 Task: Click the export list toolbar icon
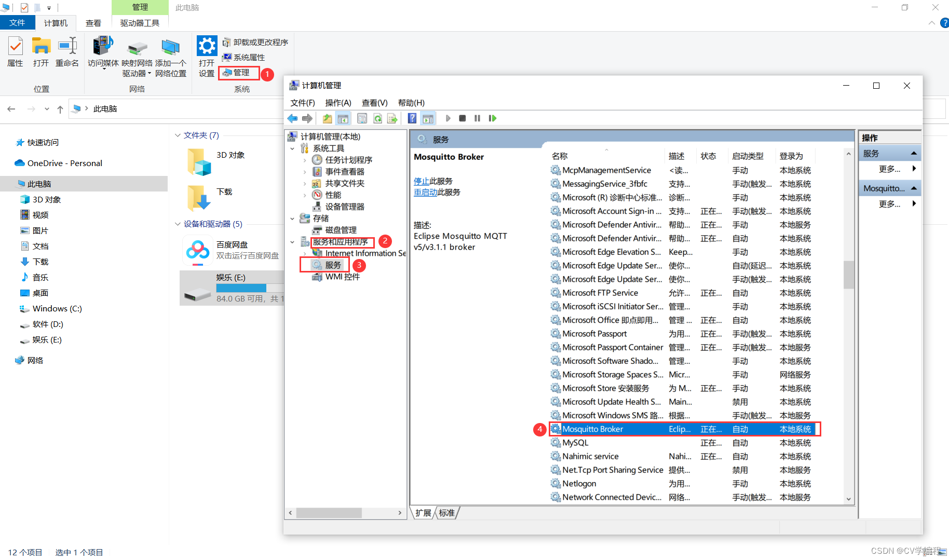pos(392,118)
